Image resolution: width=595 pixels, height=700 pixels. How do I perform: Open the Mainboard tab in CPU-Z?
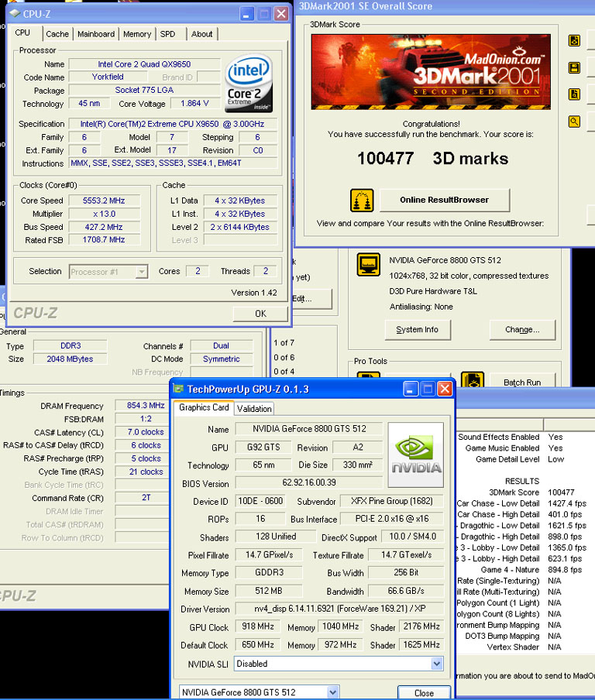tap(95, 34)
